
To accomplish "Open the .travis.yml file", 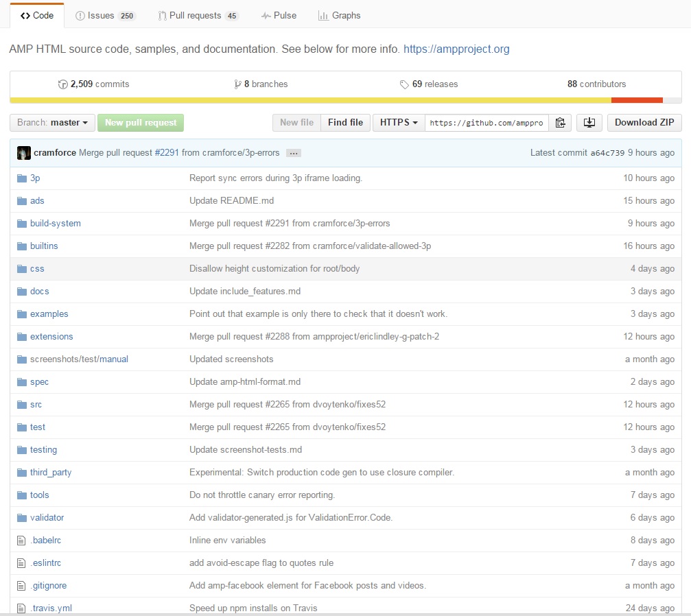I will 51,608.
